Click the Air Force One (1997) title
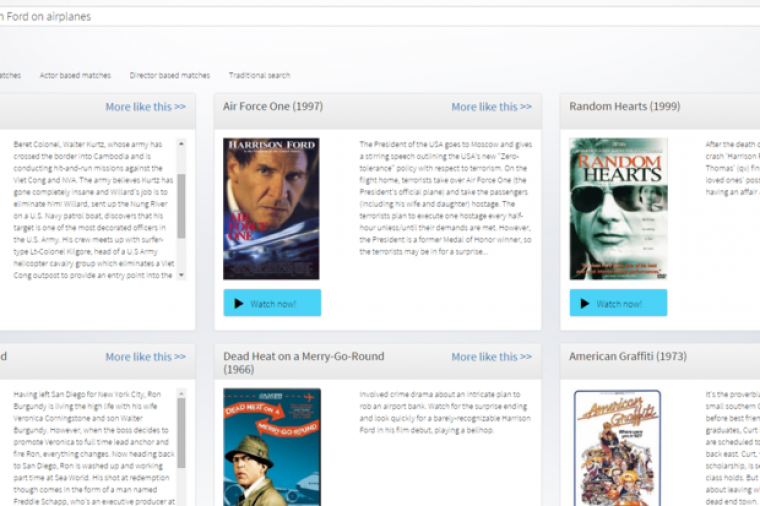Image resolution: width=760 pixels, height=506 pixels. click(273, 106)
